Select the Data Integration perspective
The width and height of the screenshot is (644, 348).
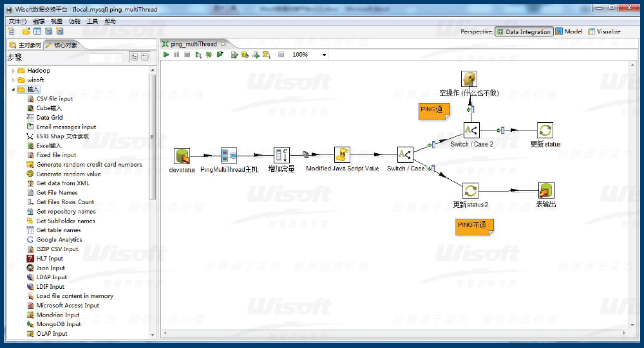(x=524, y=32)
